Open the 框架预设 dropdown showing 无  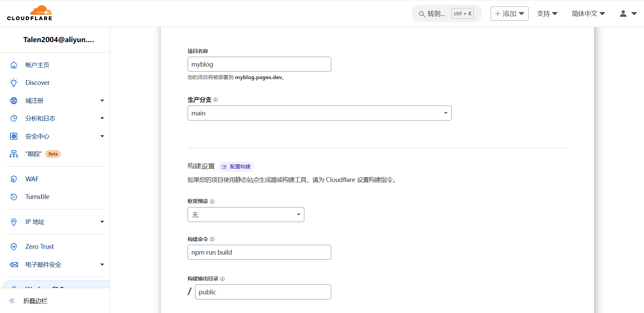pos(246,215)
